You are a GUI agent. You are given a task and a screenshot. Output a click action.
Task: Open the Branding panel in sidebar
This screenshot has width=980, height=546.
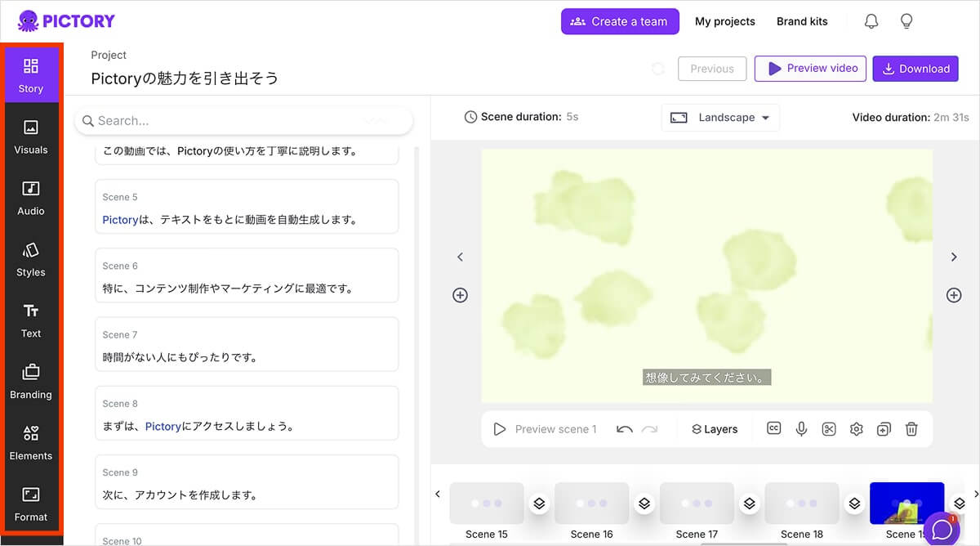pos(31,382)
